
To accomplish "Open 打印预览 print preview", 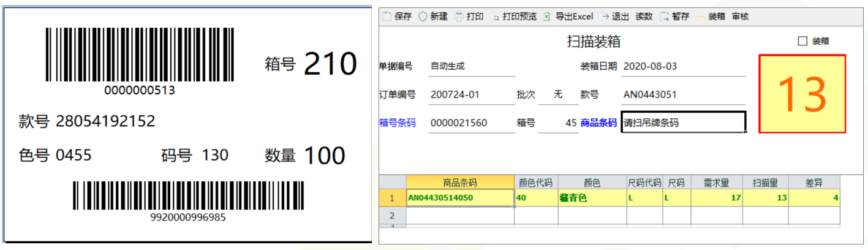I will [x=513, y=17].
